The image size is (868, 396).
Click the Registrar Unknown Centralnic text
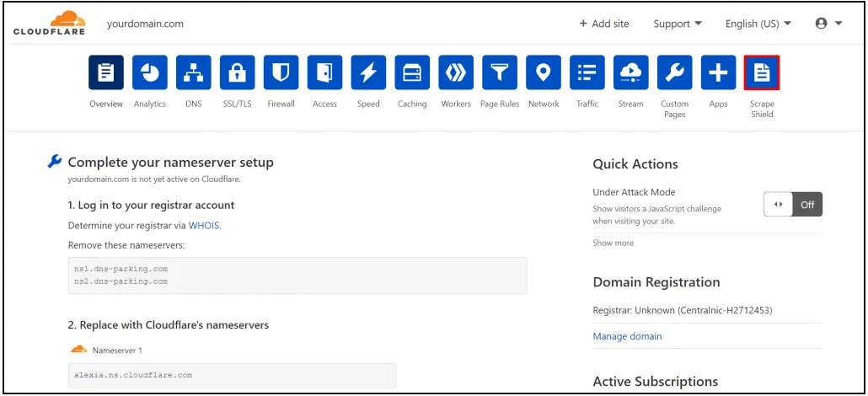(683, 310)
